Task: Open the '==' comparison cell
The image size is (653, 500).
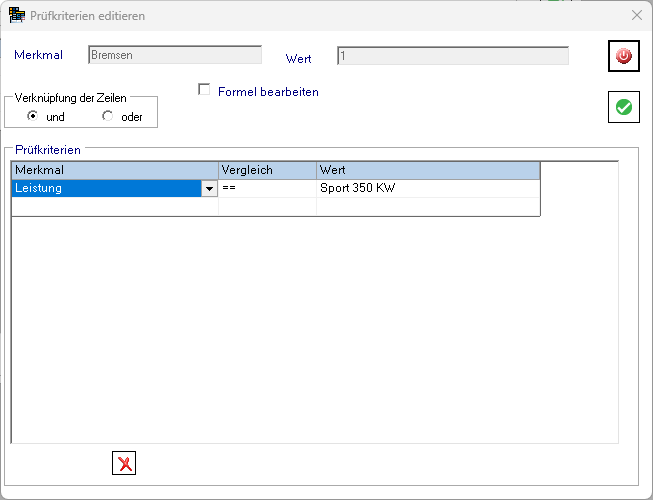Action: (267, 188)
